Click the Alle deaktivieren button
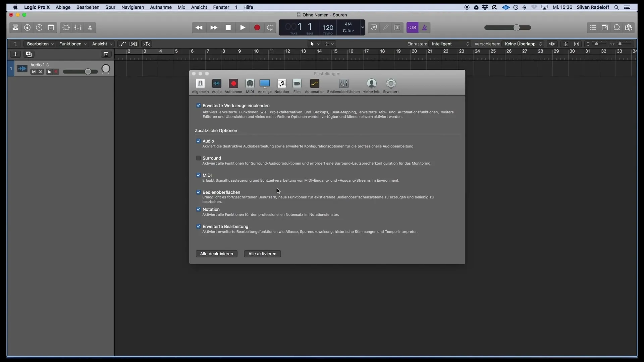 click(217, 254)
